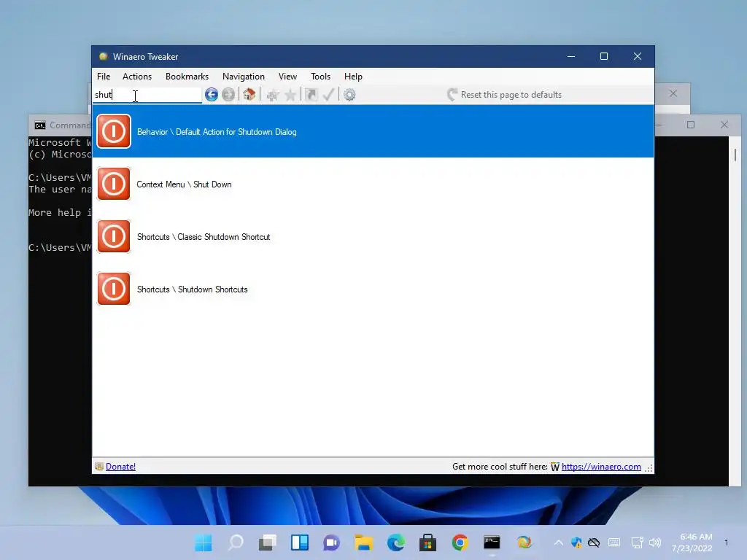Click power icon beside Shutdown Shortcuts

tap(113, 289)
